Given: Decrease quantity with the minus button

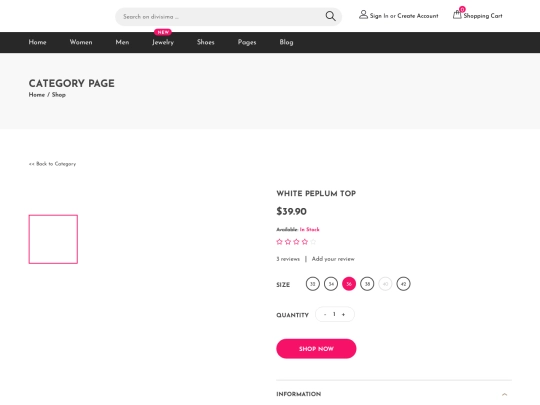Looking at the screenshot, I should coord(325,314).
